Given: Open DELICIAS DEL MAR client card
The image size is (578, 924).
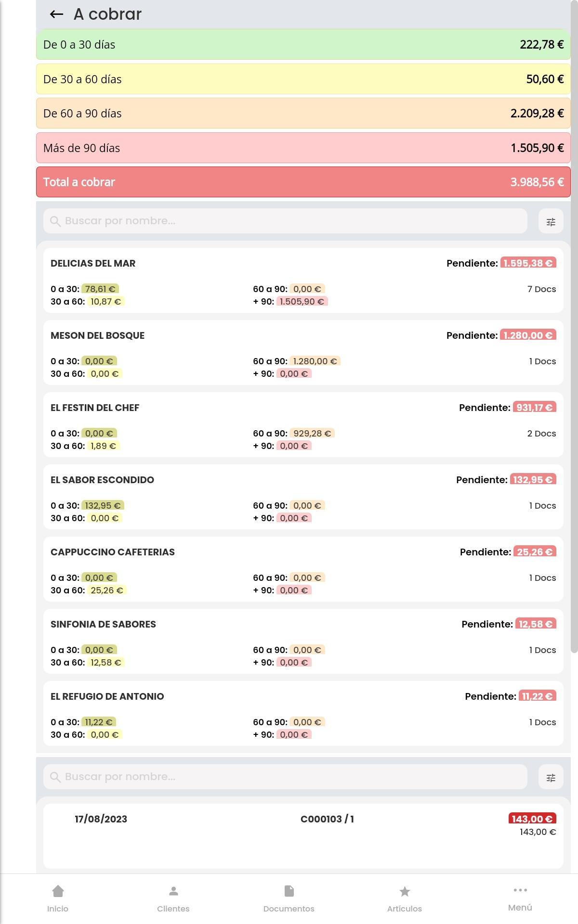Looking at the screenshot, I should [x=303, y=281].
